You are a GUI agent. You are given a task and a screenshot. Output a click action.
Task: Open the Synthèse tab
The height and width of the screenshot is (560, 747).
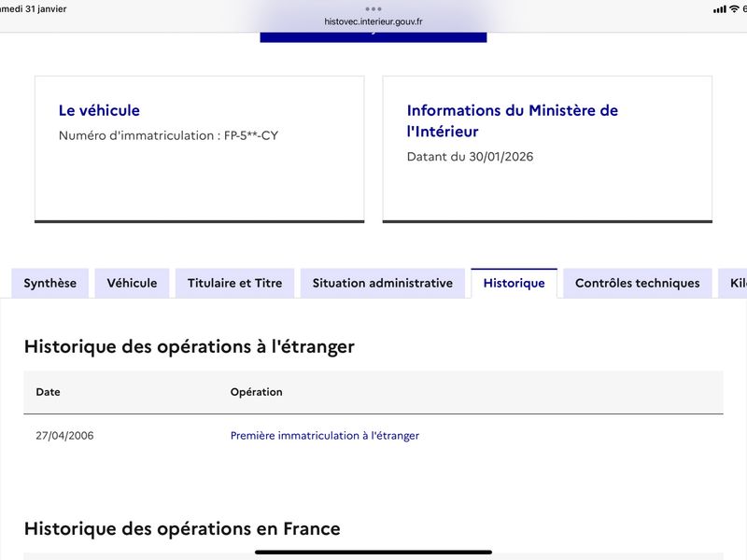[50, 284]
